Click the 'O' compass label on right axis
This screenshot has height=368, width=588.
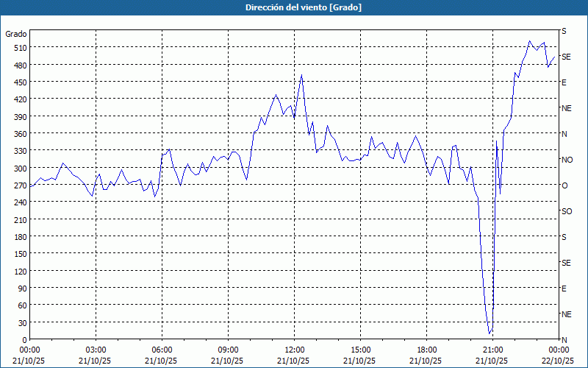564,185
